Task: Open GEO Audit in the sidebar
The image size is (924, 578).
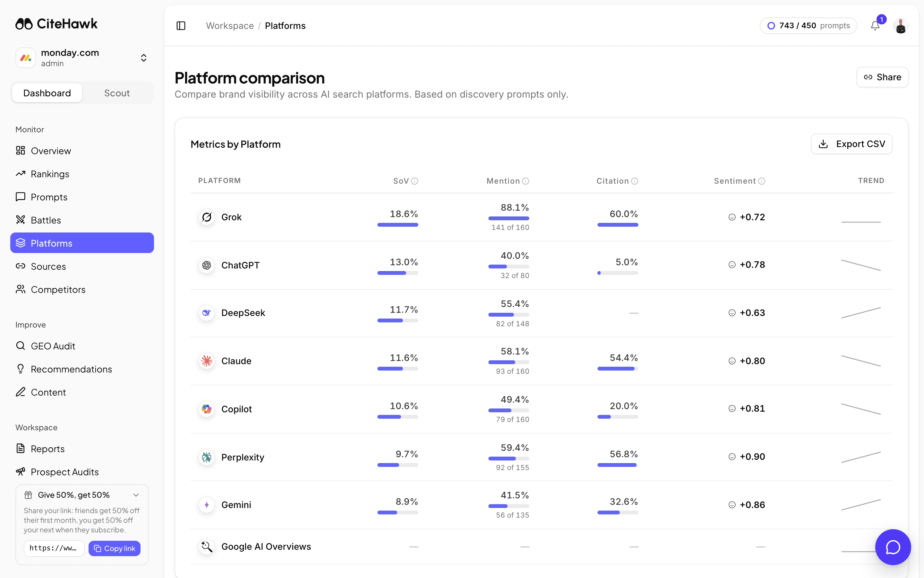Action: tap(82, 346)
